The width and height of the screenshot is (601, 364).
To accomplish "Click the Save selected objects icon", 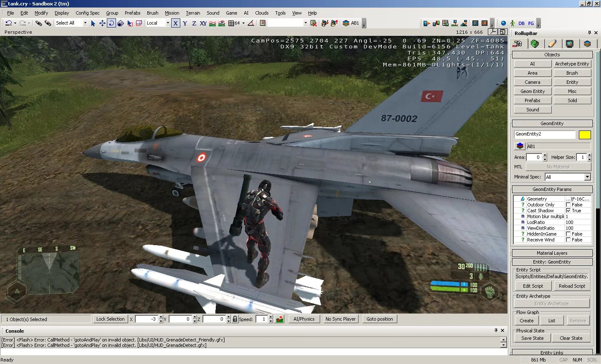I will click(325, 23).
